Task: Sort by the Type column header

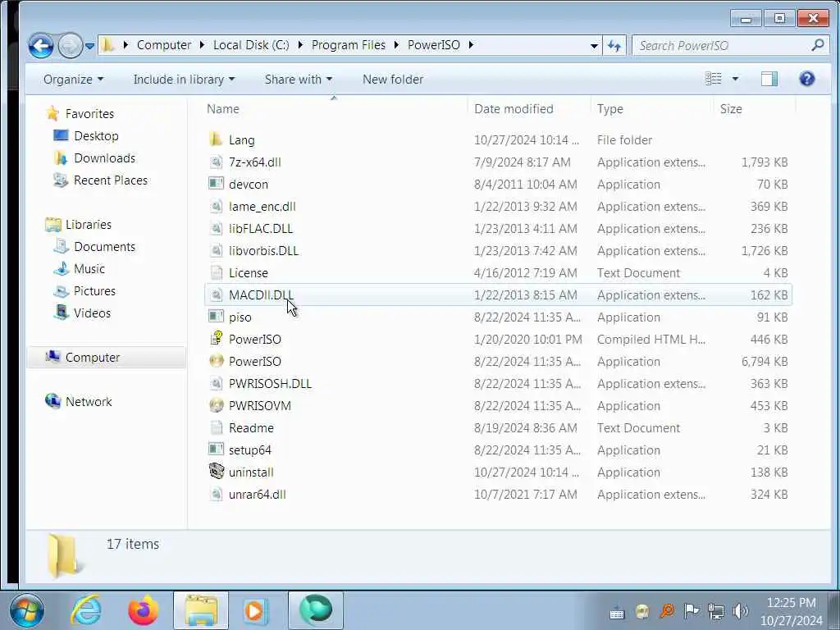Action: [610, 109]
